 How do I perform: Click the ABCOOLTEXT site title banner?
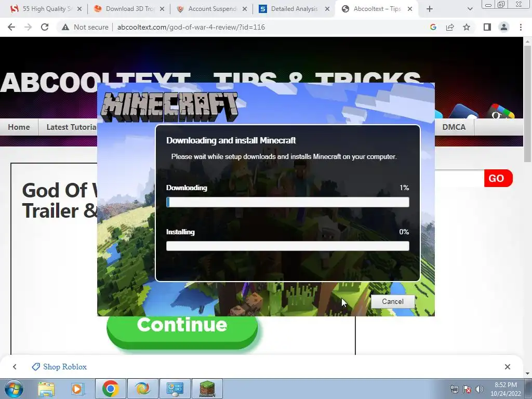pos(210,82)
